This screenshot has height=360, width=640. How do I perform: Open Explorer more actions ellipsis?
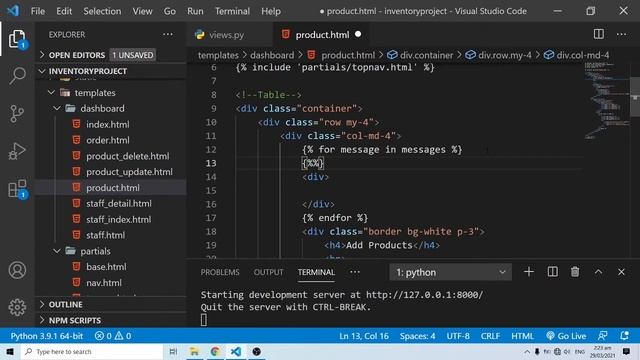click(168, 35)
